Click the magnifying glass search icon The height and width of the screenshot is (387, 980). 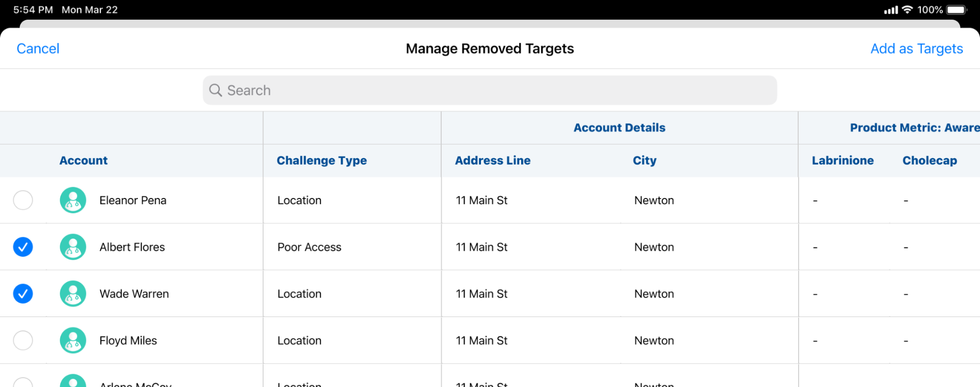coord(215,90)
